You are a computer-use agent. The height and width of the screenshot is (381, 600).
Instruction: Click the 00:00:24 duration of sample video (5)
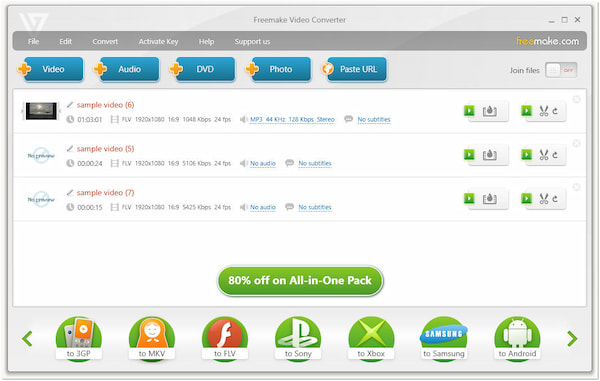tap(90, 164)
